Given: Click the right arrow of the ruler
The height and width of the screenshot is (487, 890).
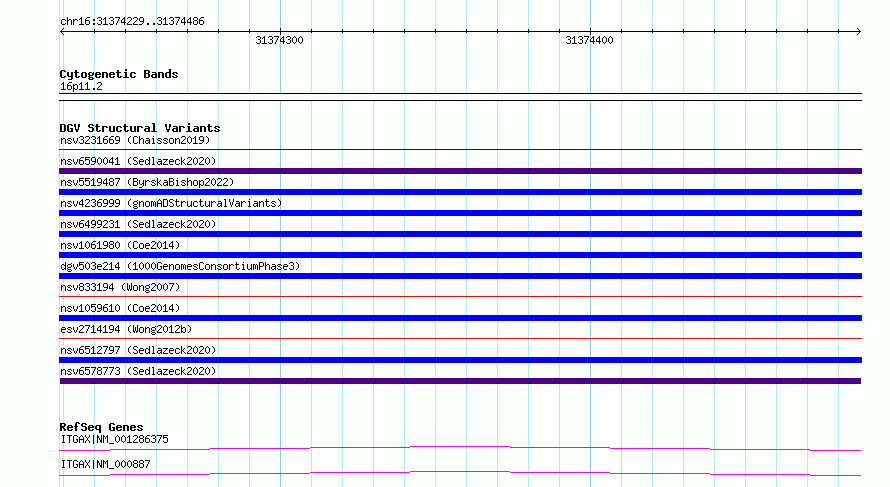Looking at the screenshot, I should pos(858,32).
